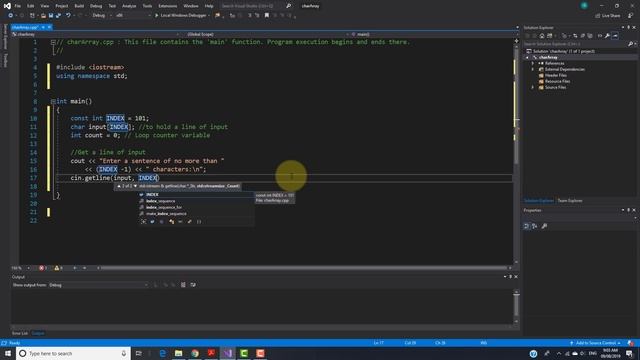Click Solution Explorer Home icon
This screenshot has height=360, width=640.
tap(542, 36)
